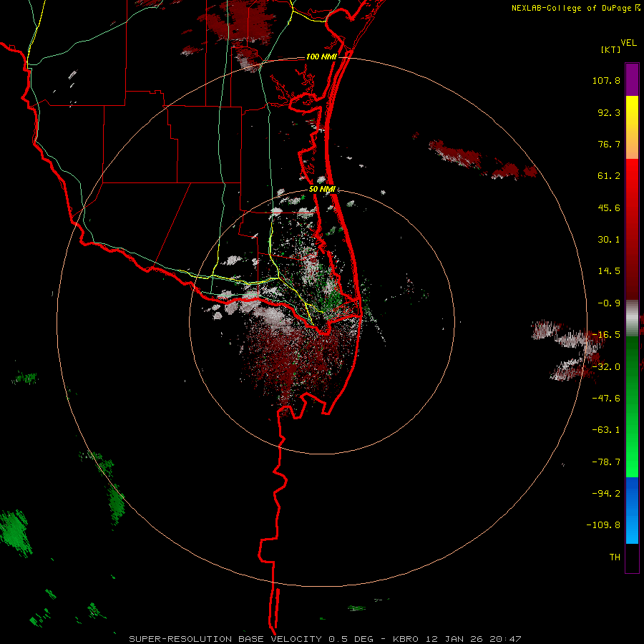Click the 100 NMI range ring label
644x644 pixels.
321,57
